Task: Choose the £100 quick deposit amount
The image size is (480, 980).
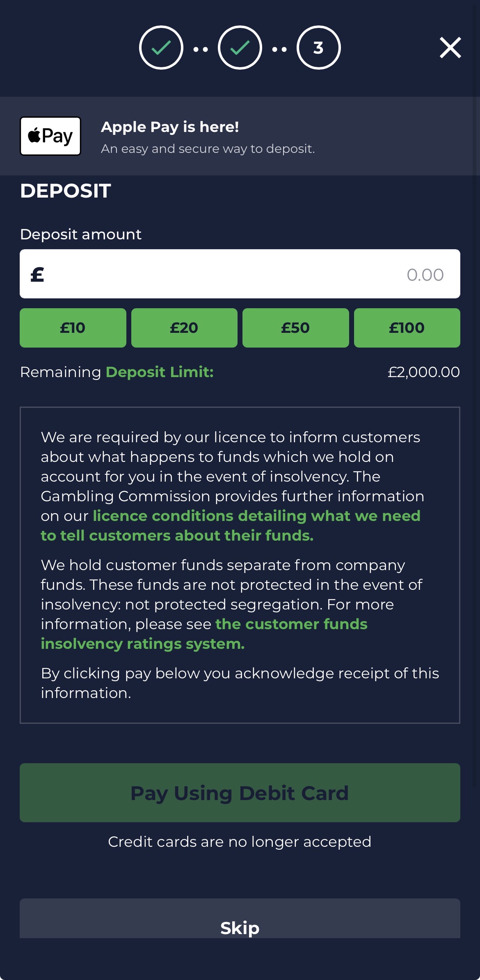Action: pos(407,328)
